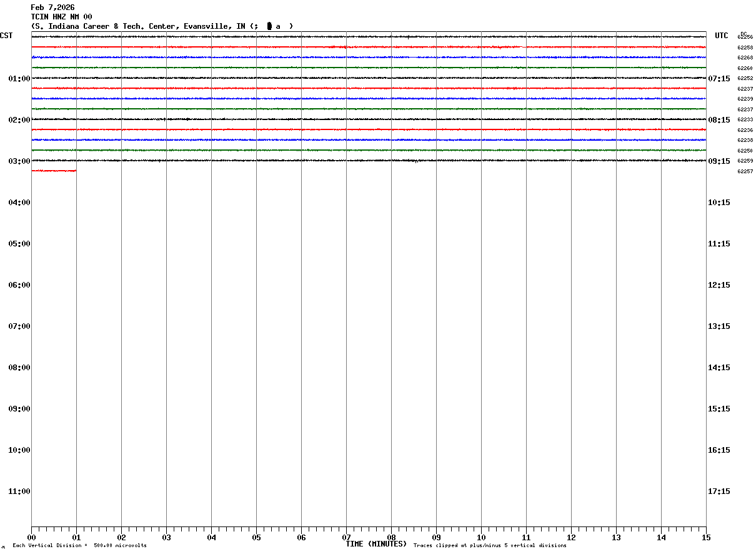Image resolution: width=756 pixels, height=554 pixels.
Task: Click the CST time label '01:00'
Action: [x=19, y=79]
